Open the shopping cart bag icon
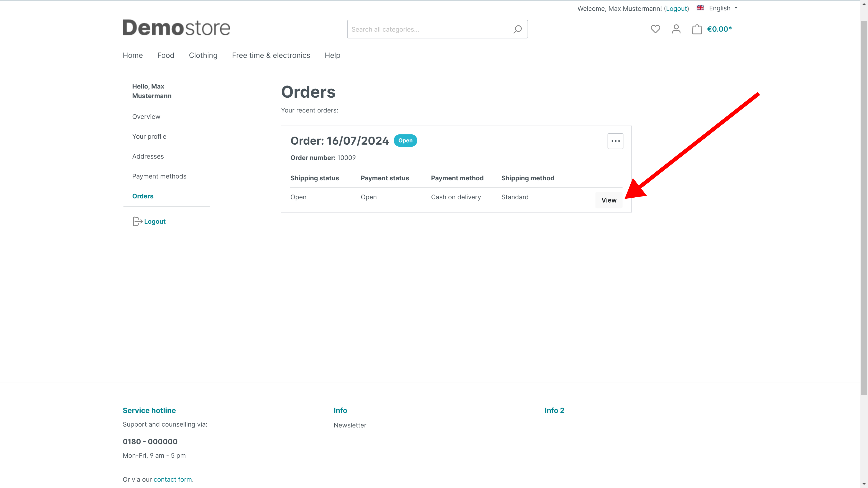The height and width of the screenshot is (488, 868). (697, 29)
